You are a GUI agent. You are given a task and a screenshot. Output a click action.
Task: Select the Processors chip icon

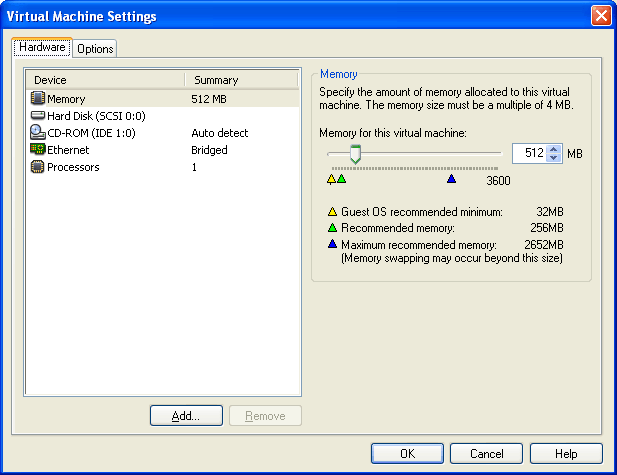38,167
